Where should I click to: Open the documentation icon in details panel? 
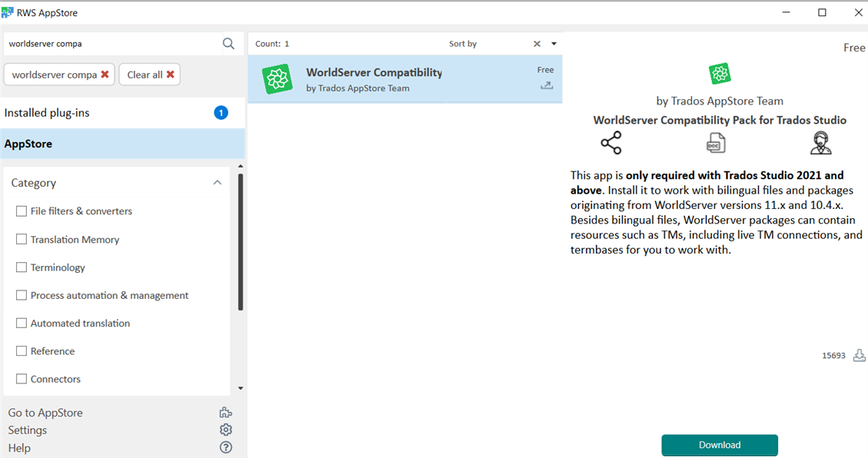716,143
